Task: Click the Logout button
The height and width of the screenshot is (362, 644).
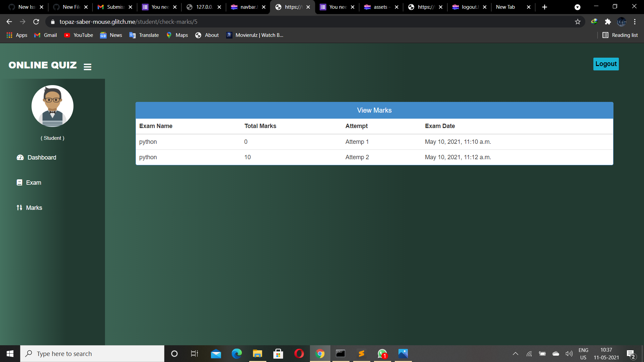Action: pyautogui.click(x=606, y=64)
